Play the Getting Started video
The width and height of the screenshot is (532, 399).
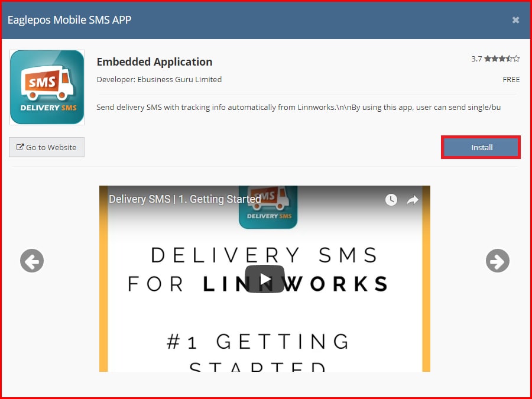[265, 279]
